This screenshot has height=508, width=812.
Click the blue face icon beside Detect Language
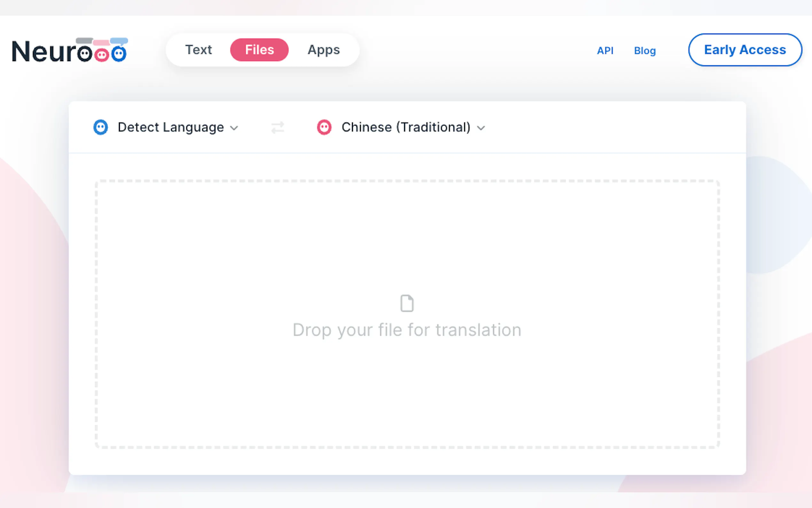pos(100,127)
